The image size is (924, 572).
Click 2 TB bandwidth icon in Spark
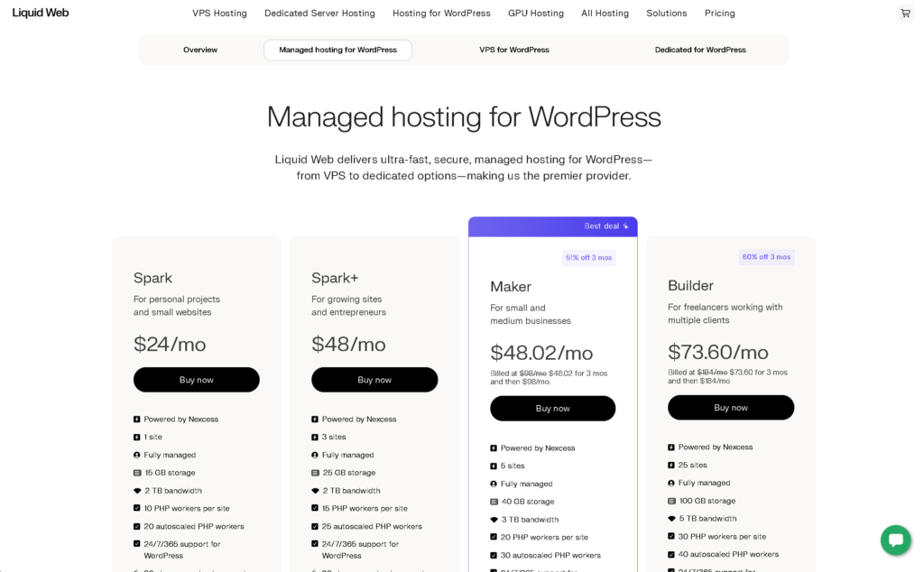[x=137, y=491]
